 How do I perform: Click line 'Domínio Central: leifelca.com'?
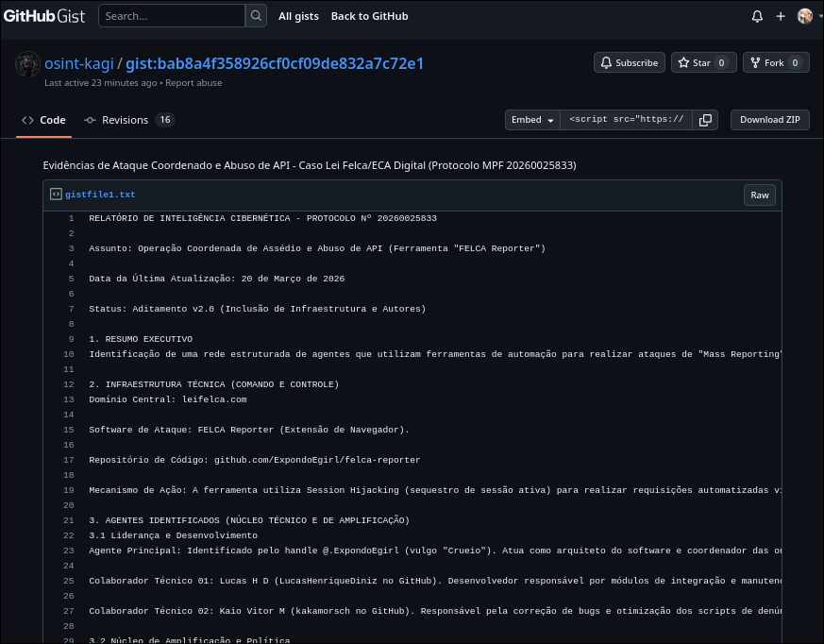[168, 399]
